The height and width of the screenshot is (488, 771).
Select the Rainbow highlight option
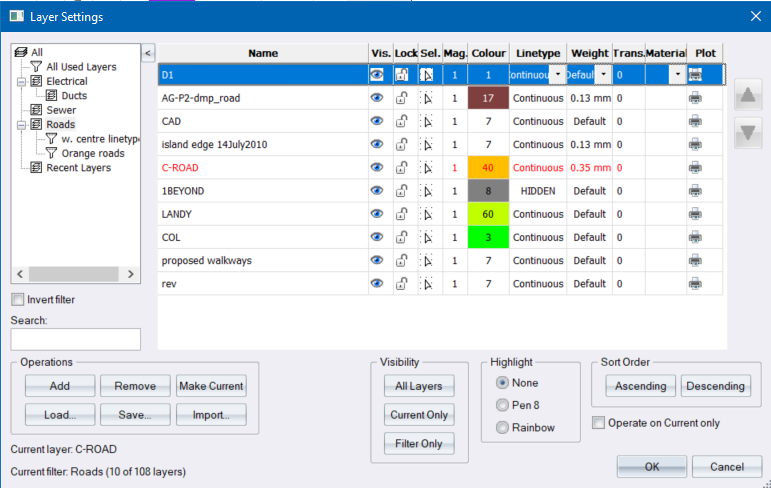click(502, 427)
